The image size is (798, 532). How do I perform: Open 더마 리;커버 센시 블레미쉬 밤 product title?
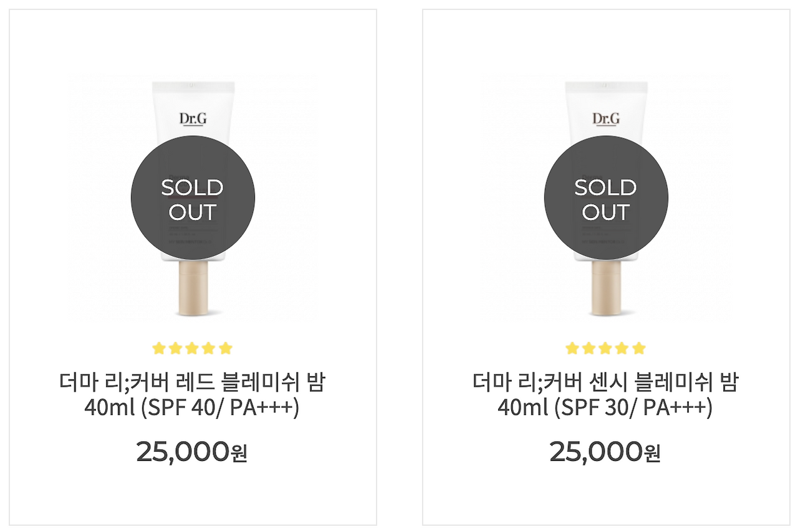pyautogui.click(x=605, y=382)
